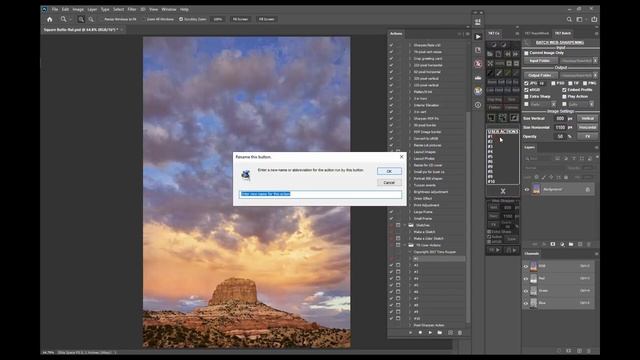Toggle the Embed Profile checkbox

(564, 90)
